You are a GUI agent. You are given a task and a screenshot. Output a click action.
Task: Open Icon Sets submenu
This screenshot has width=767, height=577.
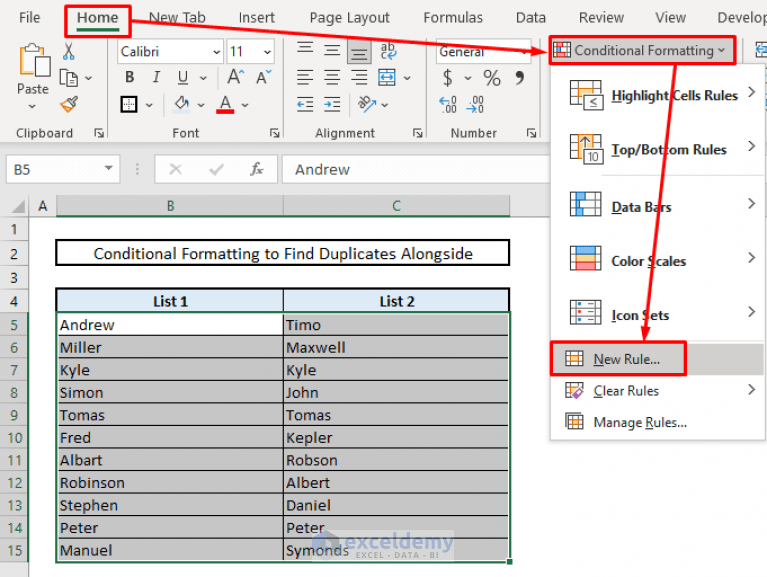tap(657, 314)
